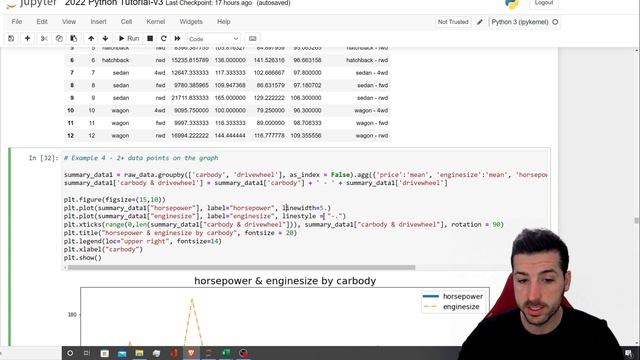The height and width of the screenshot is (360, 640).
Task: Open the Insert menu
Action: click(x=98, y=22)
